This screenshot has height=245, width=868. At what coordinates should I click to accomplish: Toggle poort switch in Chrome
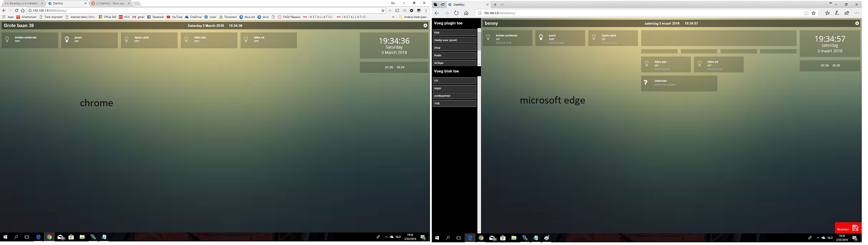tap(90, 40)
